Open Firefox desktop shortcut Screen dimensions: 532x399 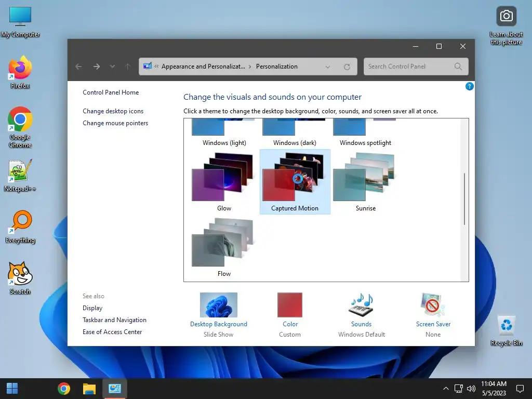pos(20,72)
